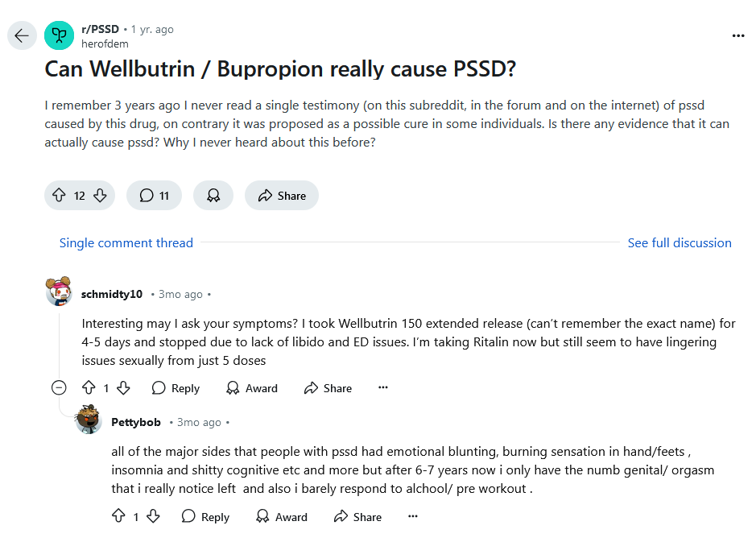The width and height of the screenshot is (756, 542).
Task: Open the r/PSSD subreddit link
Action: pos(101,30)
